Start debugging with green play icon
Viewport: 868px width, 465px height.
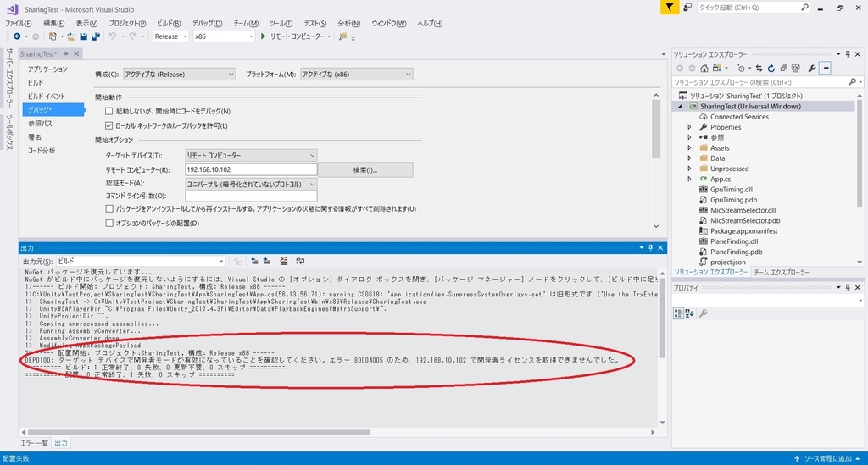pyautogui.click(x=264, y=36)
